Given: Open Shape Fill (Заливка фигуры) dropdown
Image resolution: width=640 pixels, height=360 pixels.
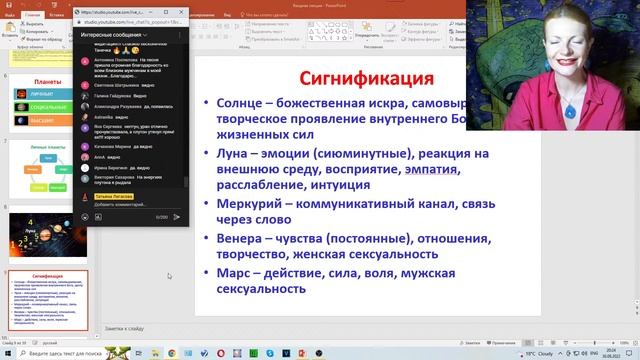Looking at the screenshot, I should point(420,24).
